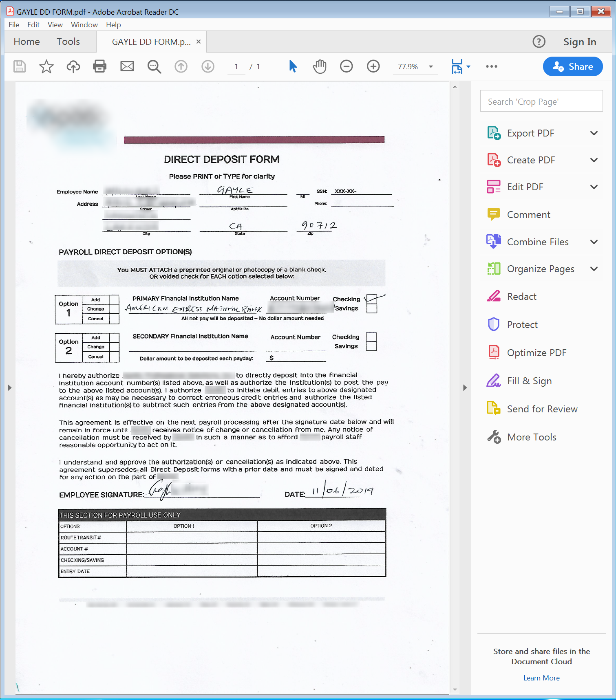Open the Organize Pages tool
Viewport: 616px width, 700px height.
pos(541,269)
